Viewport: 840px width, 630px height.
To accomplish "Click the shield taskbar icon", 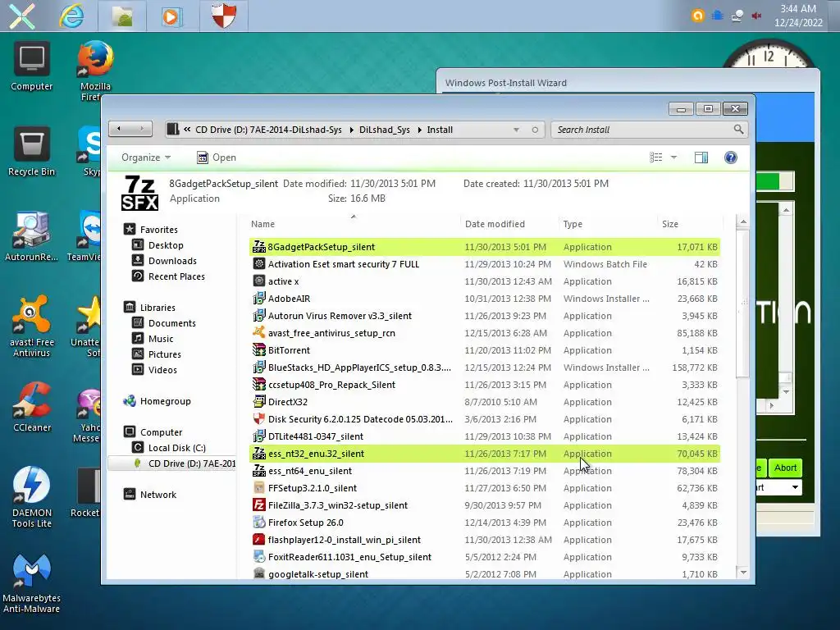I will tap(223, 16).
